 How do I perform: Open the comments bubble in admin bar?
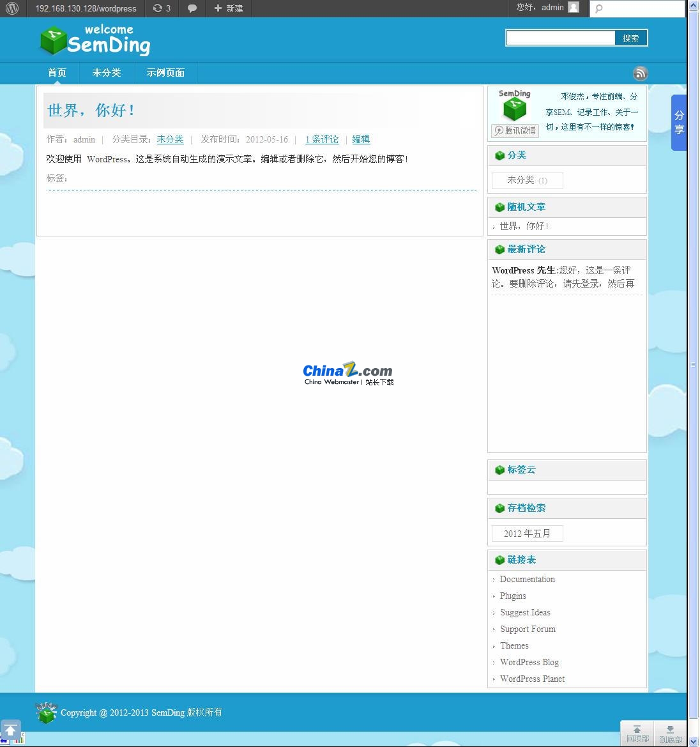[192, 8]
